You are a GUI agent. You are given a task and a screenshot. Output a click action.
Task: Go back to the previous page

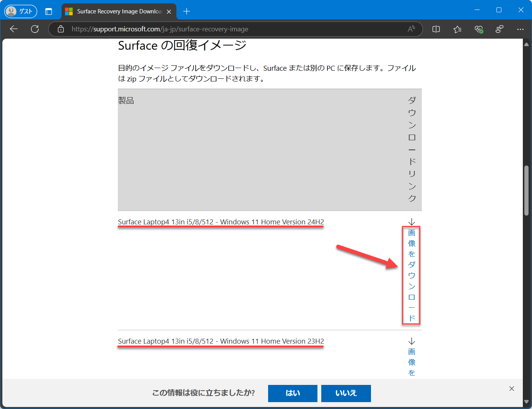(14, 29)
